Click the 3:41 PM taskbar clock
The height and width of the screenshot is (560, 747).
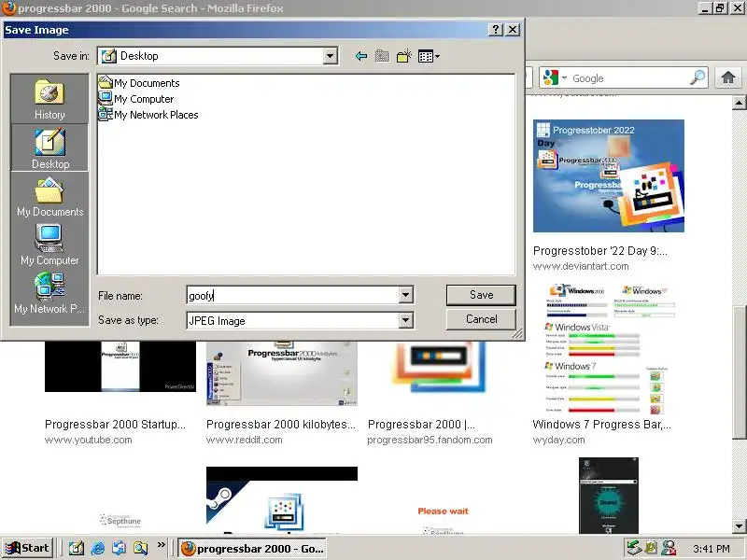point(712,549)
